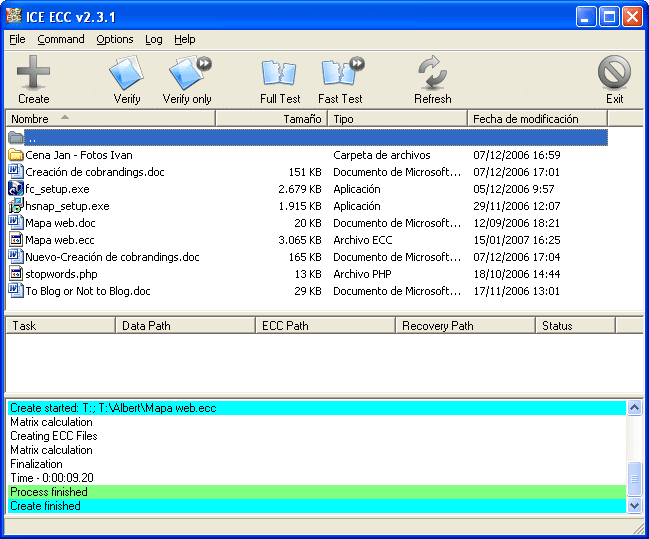The height and width of the screenshot is (539, 649).
Task: Select the 'fc_setup.exe' file name
Action: (x=58, y=189)
